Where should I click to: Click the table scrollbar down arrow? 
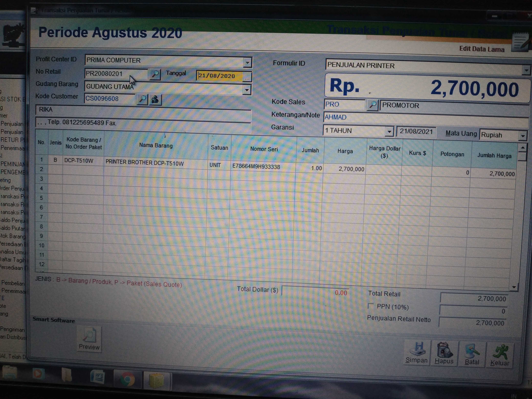514,287
